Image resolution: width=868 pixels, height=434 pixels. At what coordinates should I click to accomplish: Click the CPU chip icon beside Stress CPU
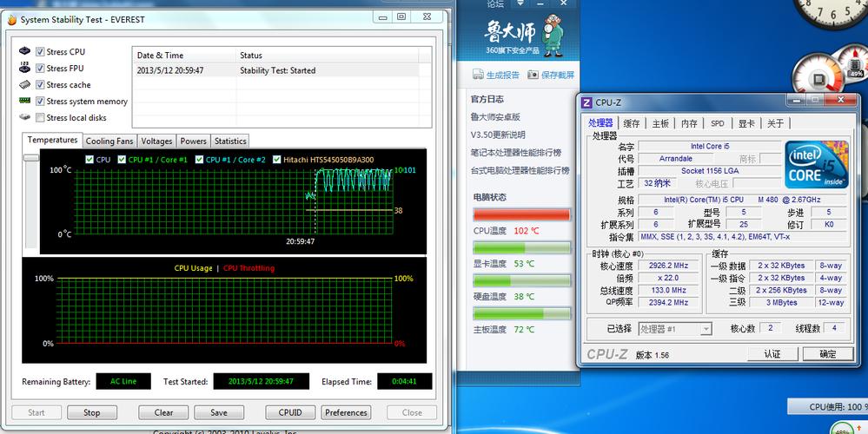pyautogui.click(x=24, y=51)
